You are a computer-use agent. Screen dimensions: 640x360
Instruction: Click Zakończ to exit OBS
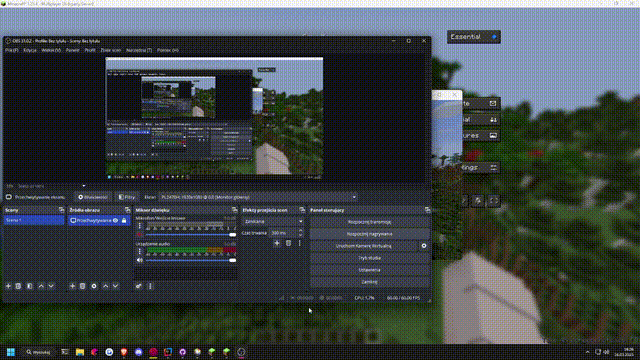(369, 282)
